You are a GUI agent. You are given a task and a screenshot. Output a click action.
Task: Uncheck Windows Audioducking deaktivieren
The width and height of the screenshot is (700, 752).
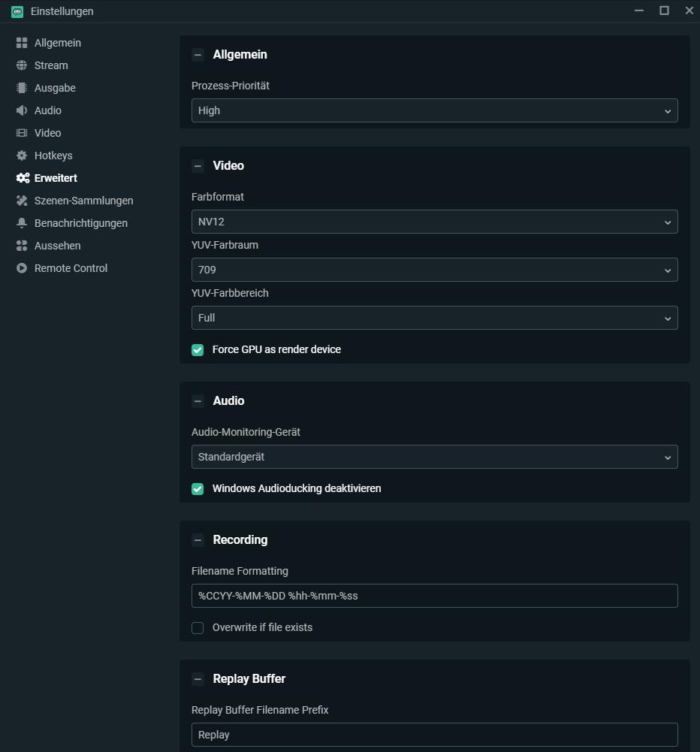pyautogui.click(x=198, y=489)
